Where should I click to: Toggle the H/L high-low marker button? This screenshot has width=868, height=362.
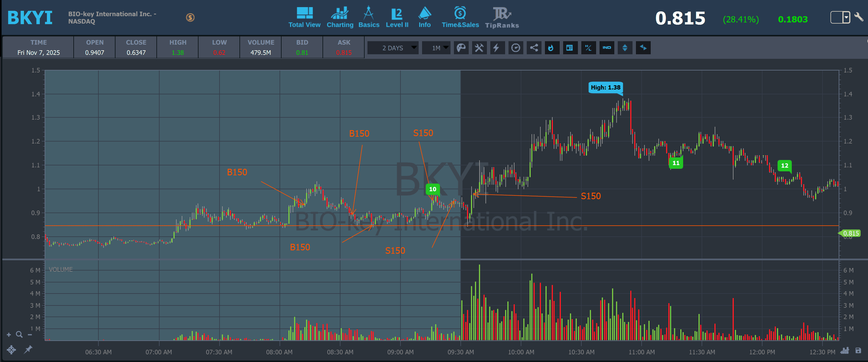(588, 48)
